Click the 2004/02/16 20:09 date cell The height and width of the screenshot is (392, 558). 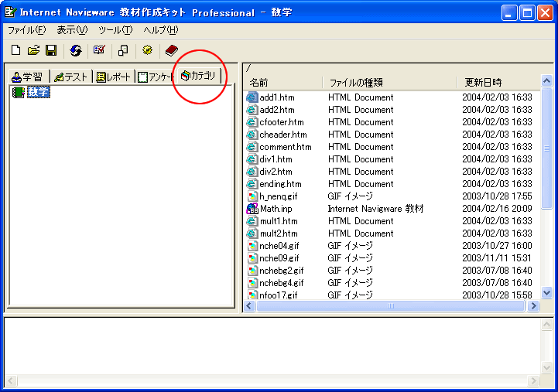tap(497, 209)
